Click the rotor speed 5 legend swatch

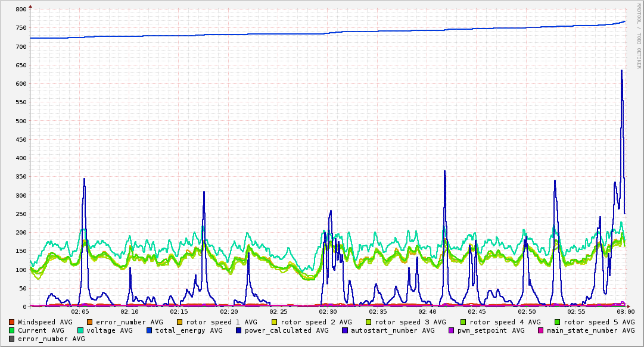(558, 322)
